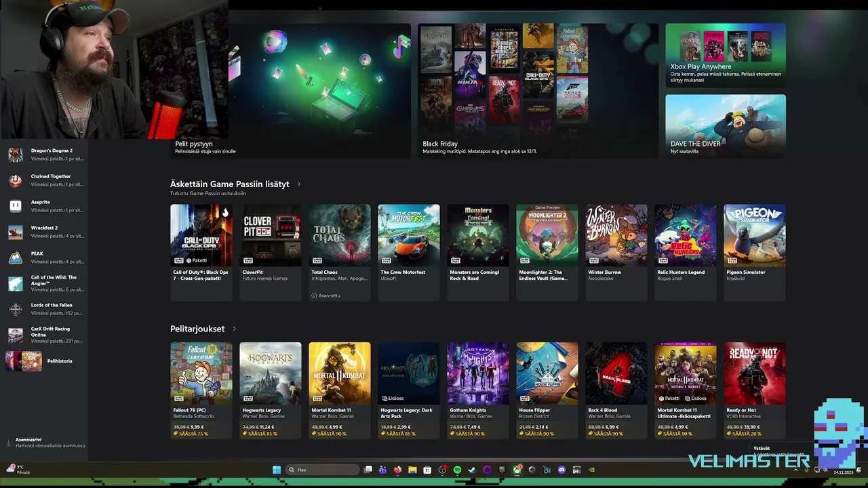Open Mortal Kombat 11 Ultimate add-on bundle
The image size is (868, 488).
click(686, 390)
